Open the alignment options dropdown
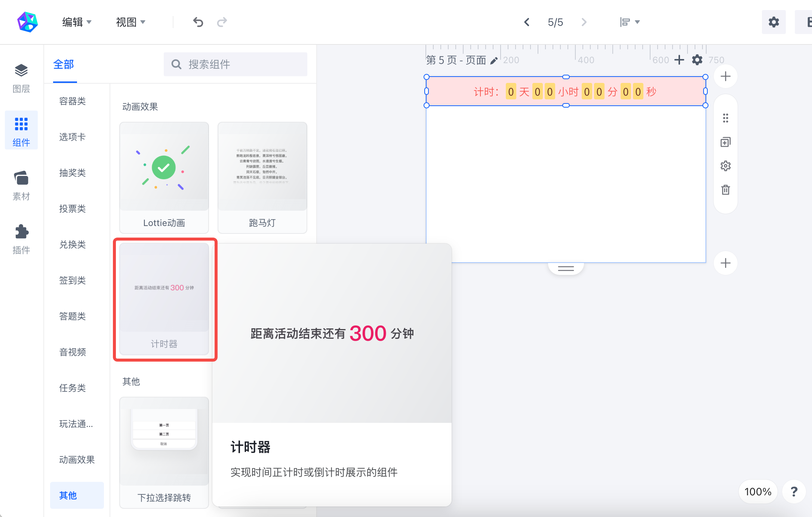Viewport: 812px width, 517px height. (630, 22)
